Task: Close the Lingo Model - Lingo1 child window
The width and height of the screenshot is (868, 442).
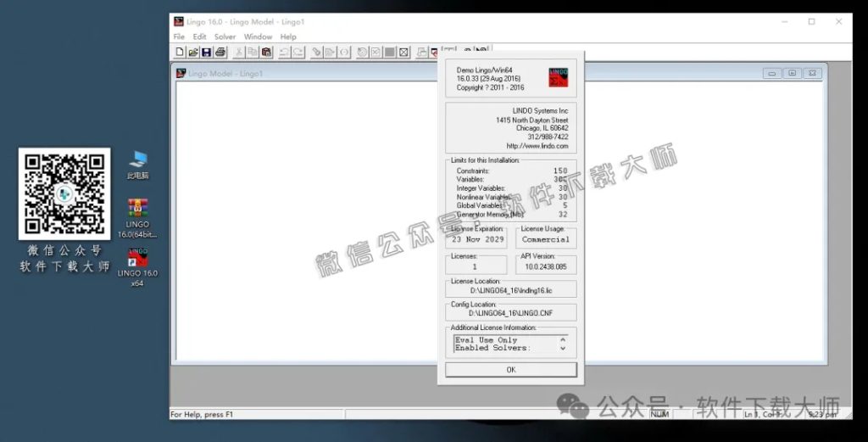Action: click(812, 73)
